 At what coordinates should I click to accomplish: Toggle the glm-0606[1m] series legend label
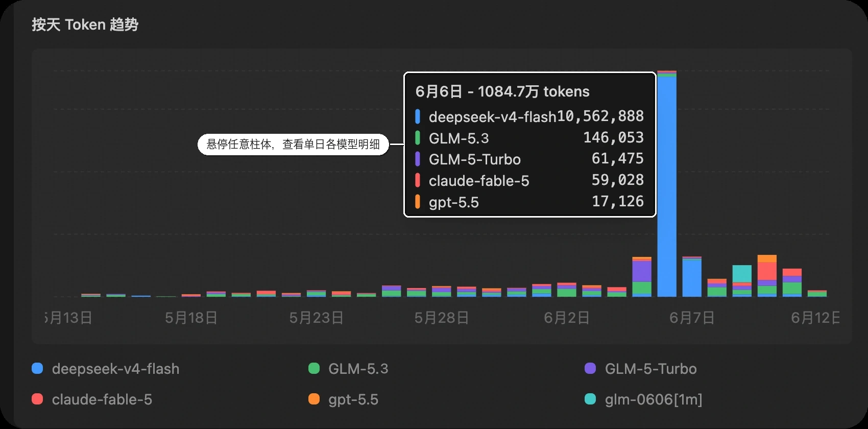[654, 399]
